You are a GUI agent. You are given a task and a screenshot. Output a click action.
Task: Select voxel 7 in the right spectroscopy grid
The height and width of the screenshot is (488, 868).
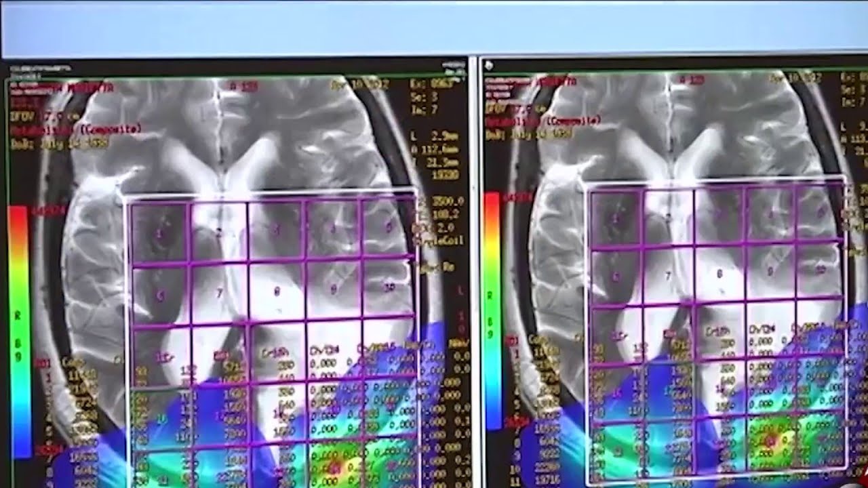(669, 276)
